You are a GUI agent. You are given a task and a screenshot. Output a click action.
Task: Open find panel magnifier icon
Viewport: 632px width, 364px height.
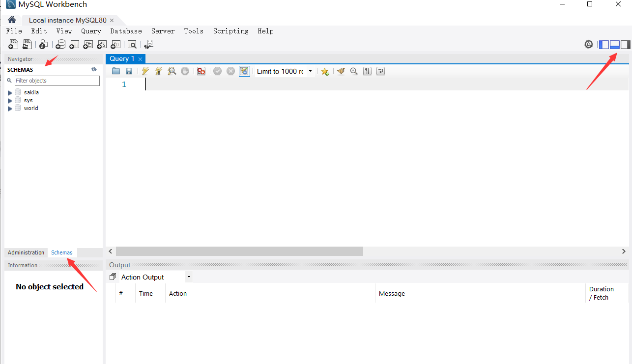tap(354, 71)
